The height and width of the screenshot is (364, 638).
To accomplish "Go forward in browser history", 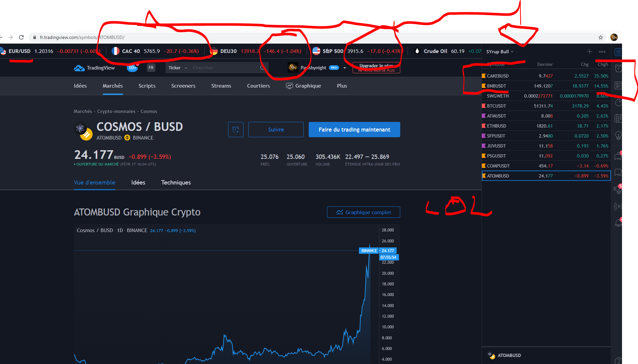I will pyautogui.click(x=11, y=37).
